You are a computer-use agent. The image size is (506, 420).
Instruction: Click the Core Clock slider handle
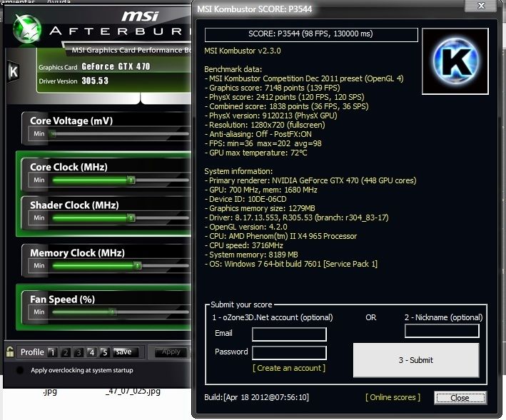tap(131, 180)
